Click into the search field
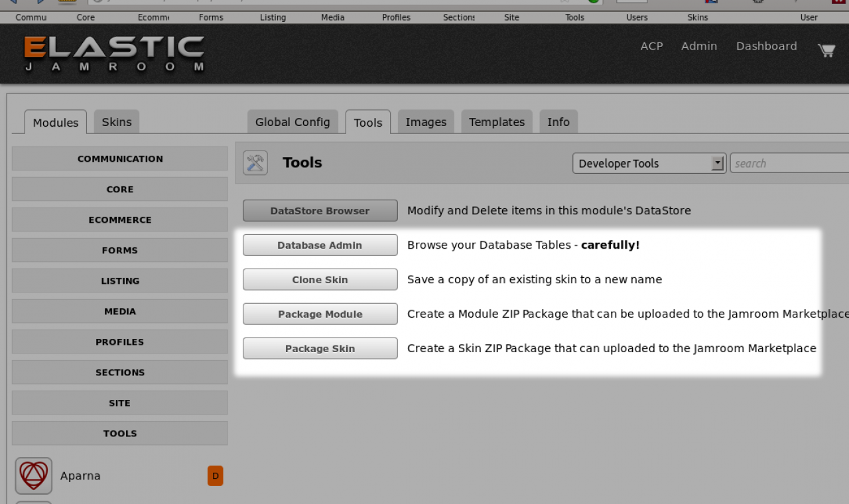 coord(789,163)
